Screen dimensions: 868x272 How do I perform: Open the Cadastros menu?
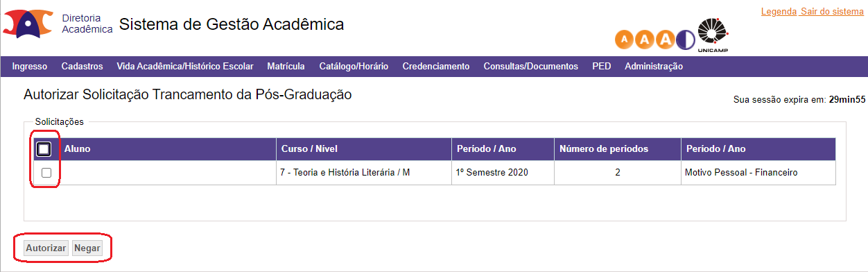82,67
